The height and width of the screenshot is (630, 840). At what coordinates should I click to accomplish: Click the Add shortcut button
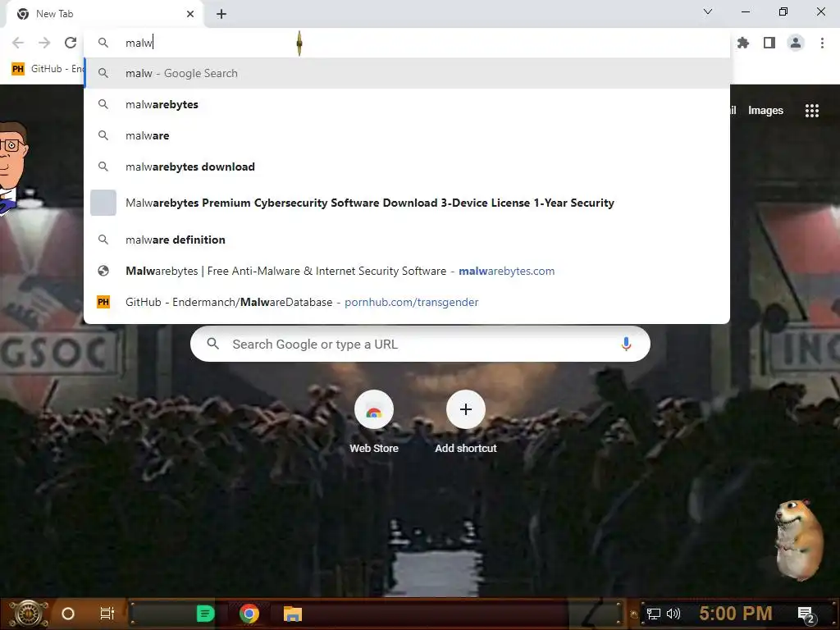pyautogui.click(x=466, y=422)
